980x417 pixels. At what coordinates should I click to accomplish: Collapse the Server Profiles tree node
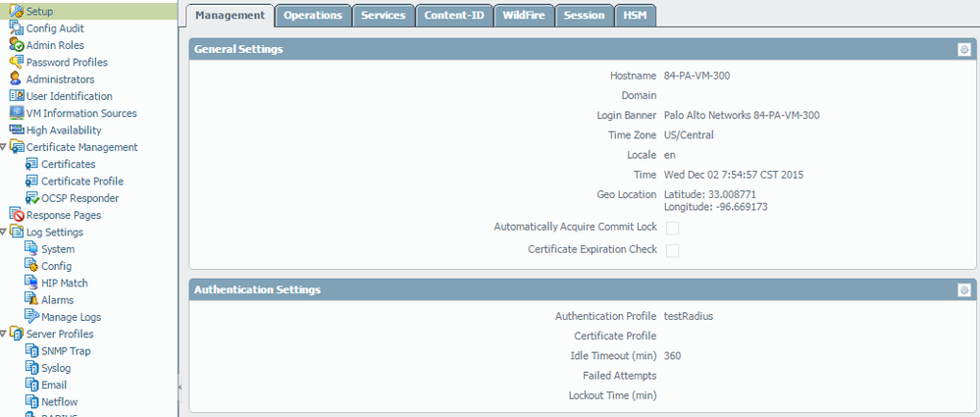[4, 335]
